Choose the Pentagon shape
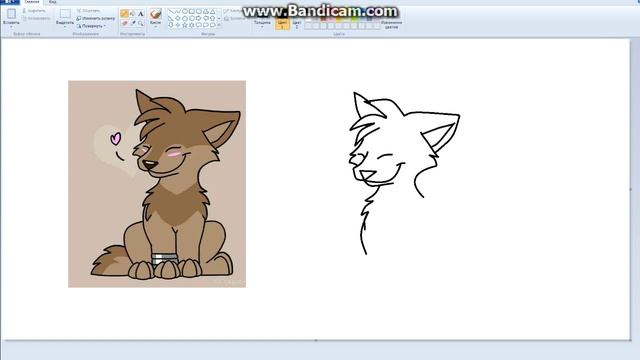Viewport: 640px width, 360px height. click(x=184, y=18)
